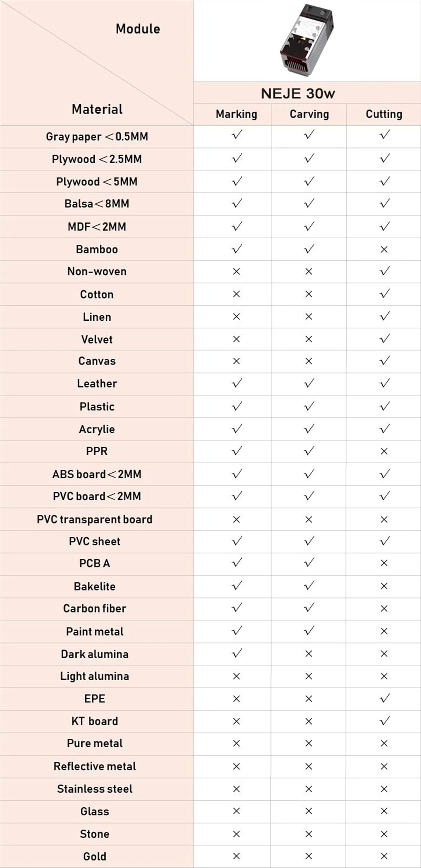Click the Stainless steel material label

95,788
